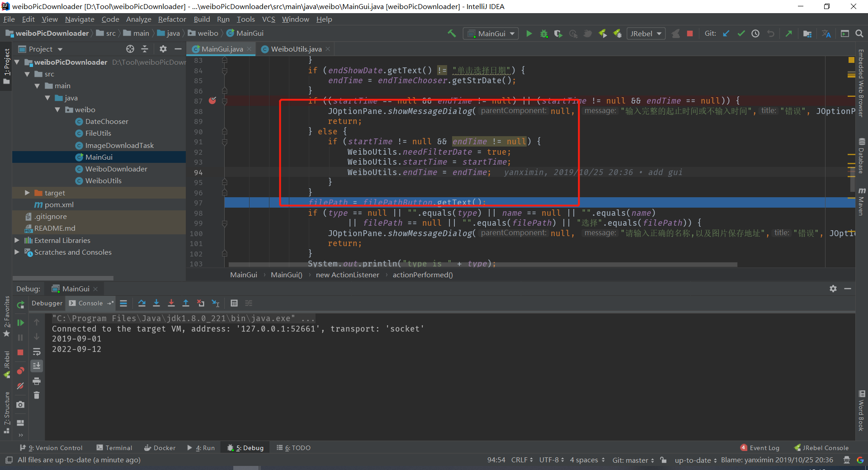
Task: Click the Rerun MainGui debug icon
Action: [20, 305]
